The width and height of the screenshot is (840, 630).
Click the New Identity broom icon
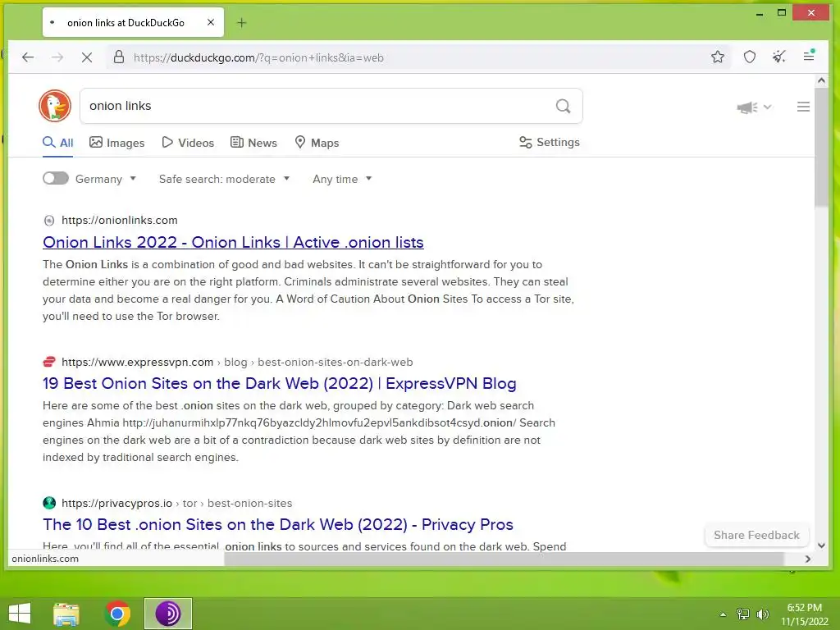point(779,57)
